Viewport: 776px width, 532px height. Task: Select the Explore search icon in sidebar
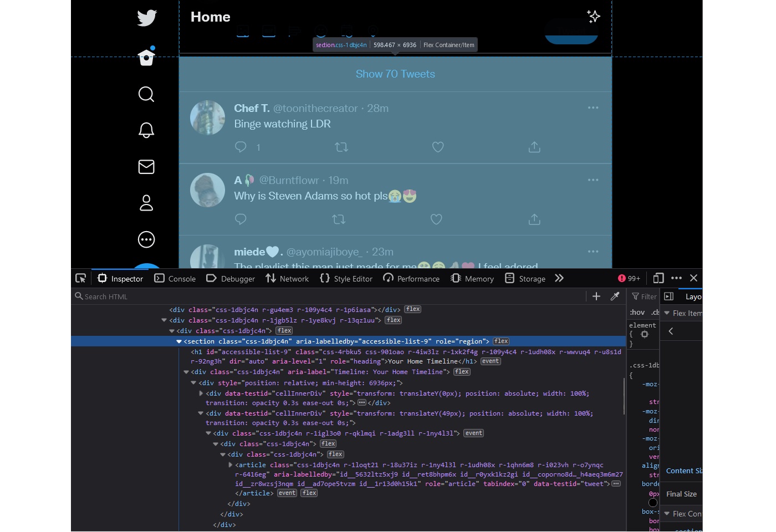tap(146, 94)
